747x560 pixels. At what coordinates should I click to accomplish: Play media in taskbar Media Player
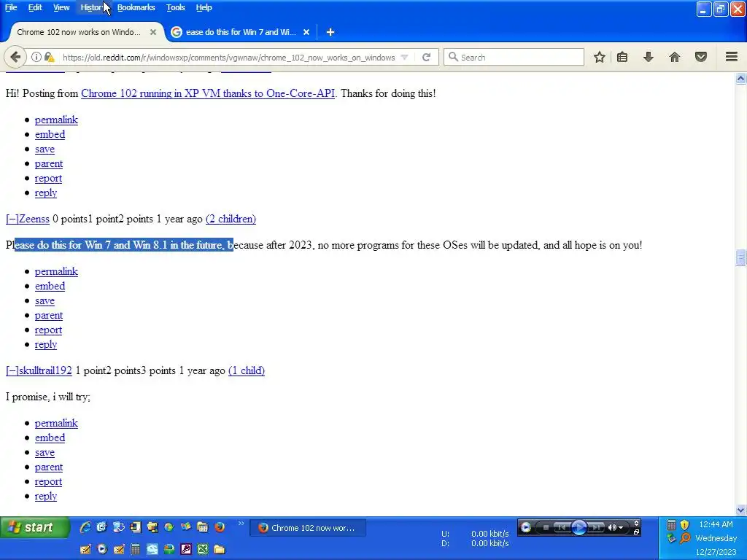578,527
